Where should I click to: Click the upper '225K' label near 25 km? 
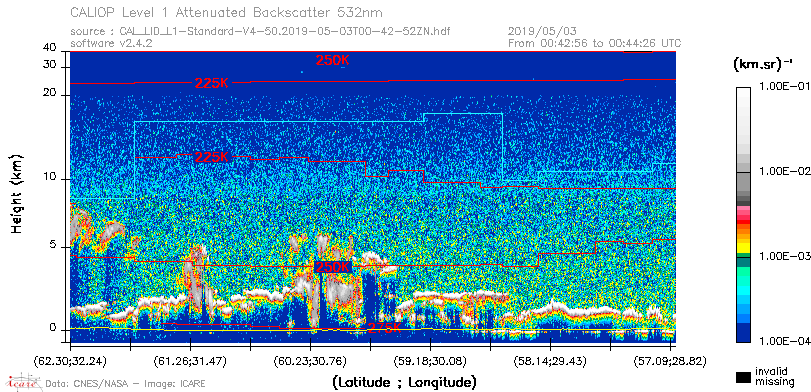212,83
